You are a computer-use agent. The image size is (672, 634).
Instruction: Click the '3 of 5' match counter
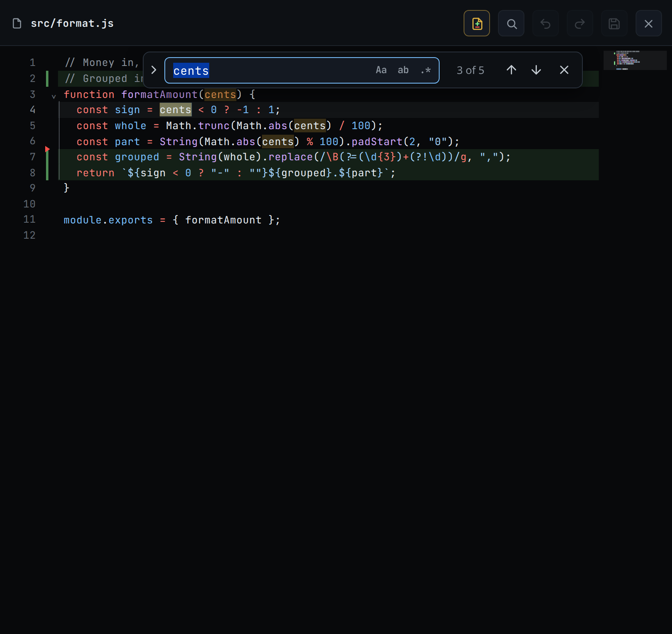(x=470, y=70)
